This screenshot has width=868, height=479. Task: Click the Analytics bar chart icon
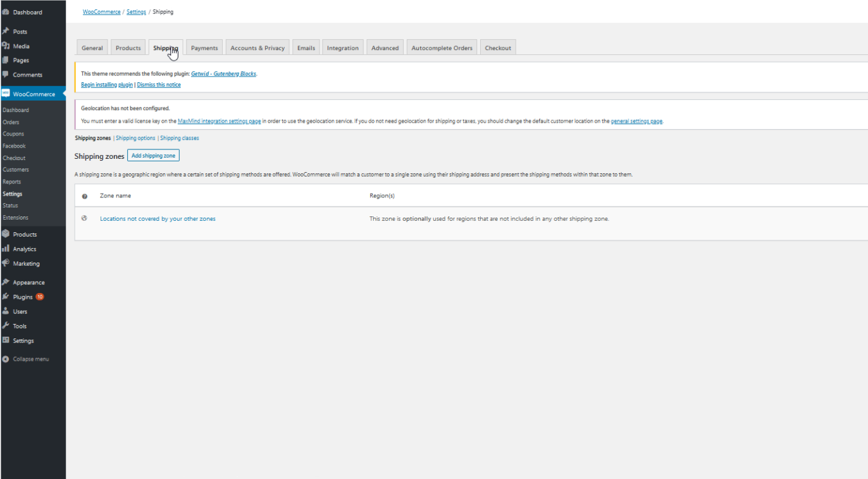point(6,249)
